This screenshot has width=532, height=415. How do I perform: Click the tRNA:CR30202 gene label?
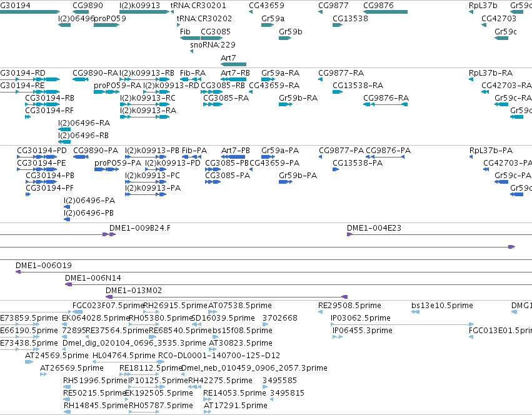click(204, 18)
